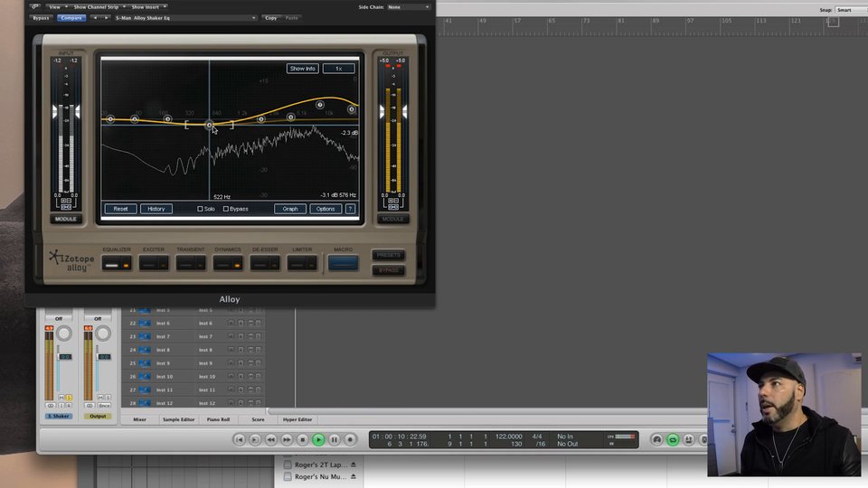The image size is (868, 488).
Task: Start playback with green play button
Action: click(x=318, y=439)
